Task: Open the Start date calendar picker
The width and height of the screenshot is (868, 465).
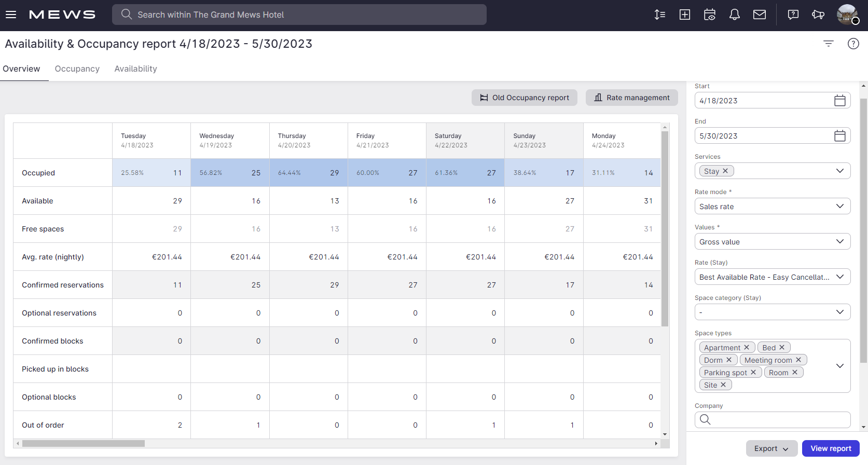Action: [839, 101]
